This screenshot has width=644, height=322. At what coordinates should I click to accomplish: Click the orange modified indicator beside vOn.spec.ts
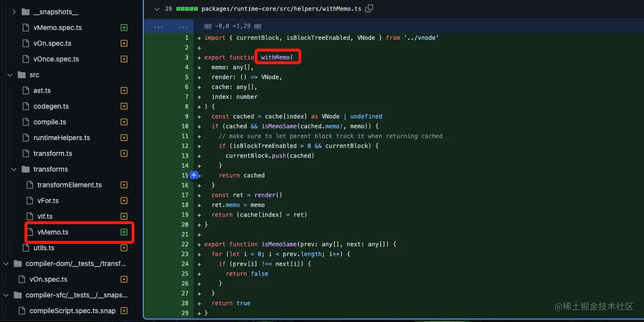tap(124, 43)
